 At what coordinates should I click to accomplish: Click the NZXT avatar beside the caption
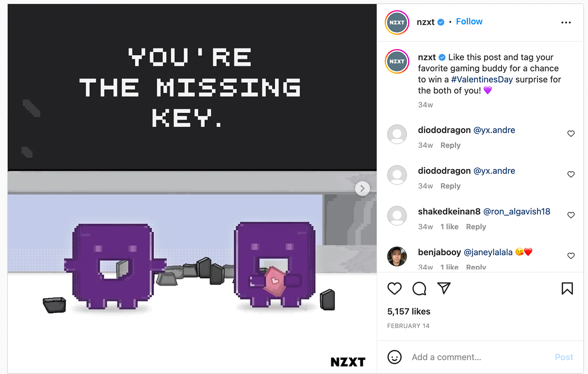tap(397, 61)
